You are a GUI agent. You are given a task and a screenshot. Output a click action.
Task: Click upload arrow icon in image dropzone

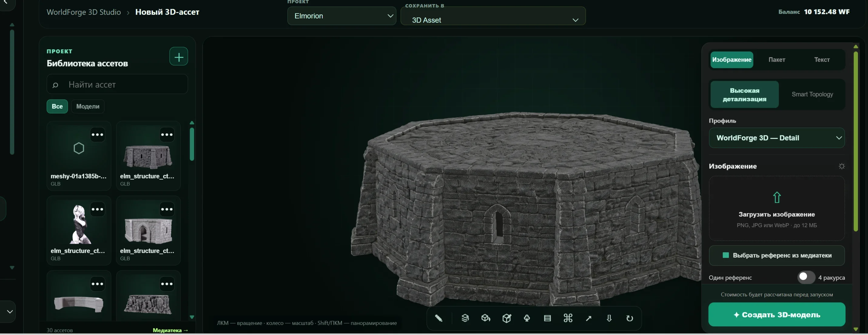[777, 198]
